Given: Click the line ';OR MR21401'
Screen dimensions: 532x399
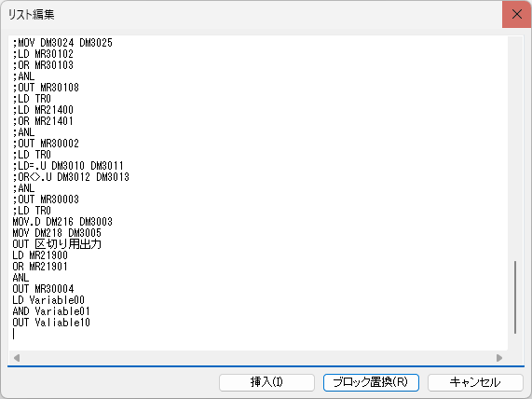Looking at the screenshot, I should tap(43, 121).
